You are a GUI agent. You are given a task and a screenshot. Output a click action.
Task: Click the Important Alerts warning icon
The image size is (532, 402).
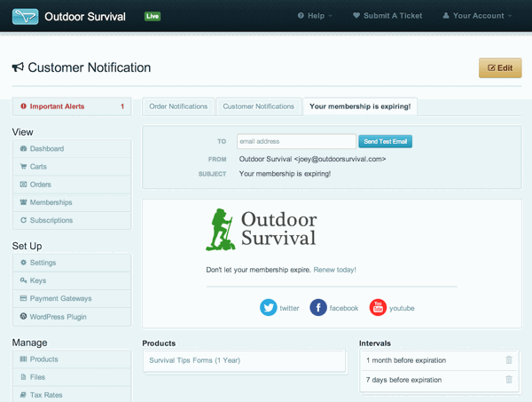tap(23, 106)
